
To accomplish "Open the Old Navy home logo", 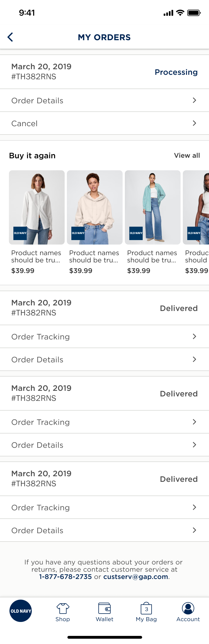I will pos(21,611).
